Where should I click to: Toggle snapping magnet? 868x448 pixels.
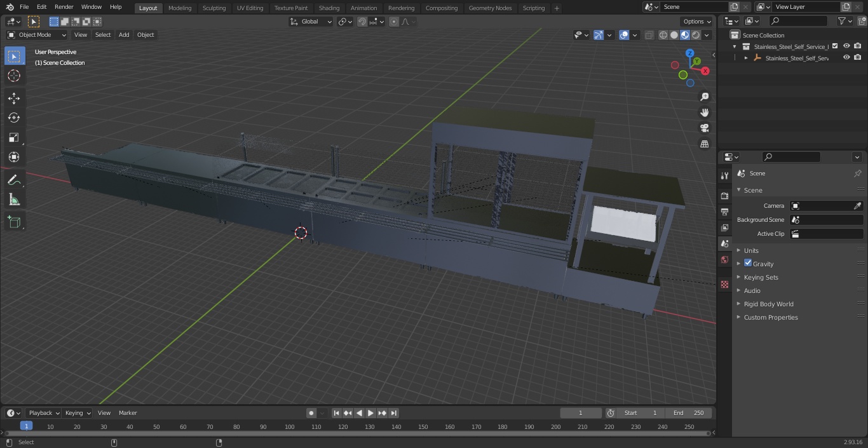[362, 22]
